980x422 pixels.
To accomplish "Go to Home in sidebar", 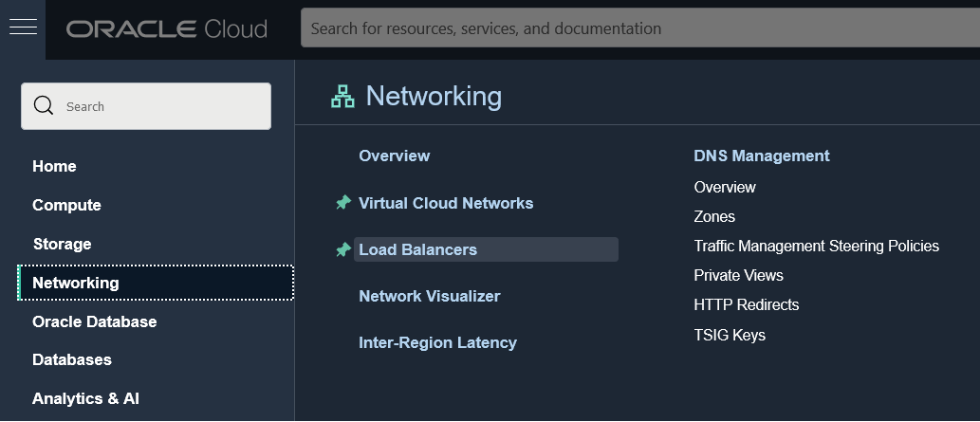I will pos(54,166).
